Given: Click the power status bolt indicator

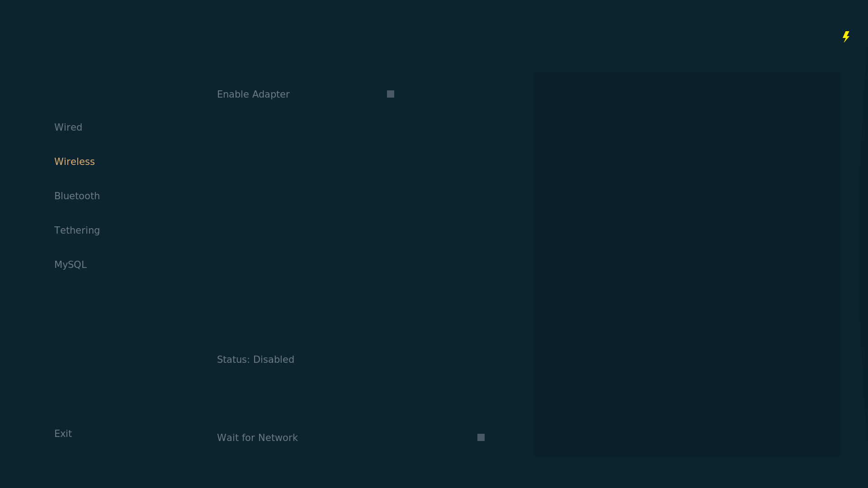Looking at the screenshot, I should click(846, 37).
